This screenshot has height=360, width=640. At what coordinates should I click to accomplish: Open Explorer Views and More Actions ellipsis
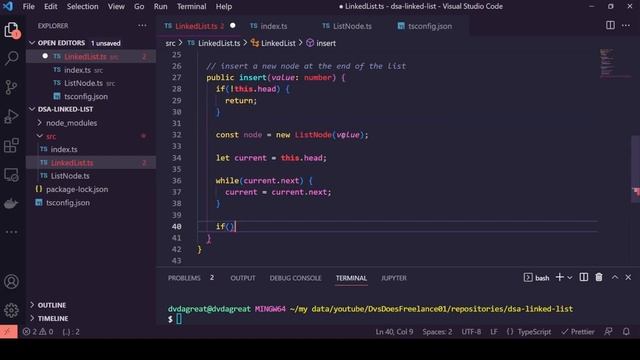(x=142, y=25)
